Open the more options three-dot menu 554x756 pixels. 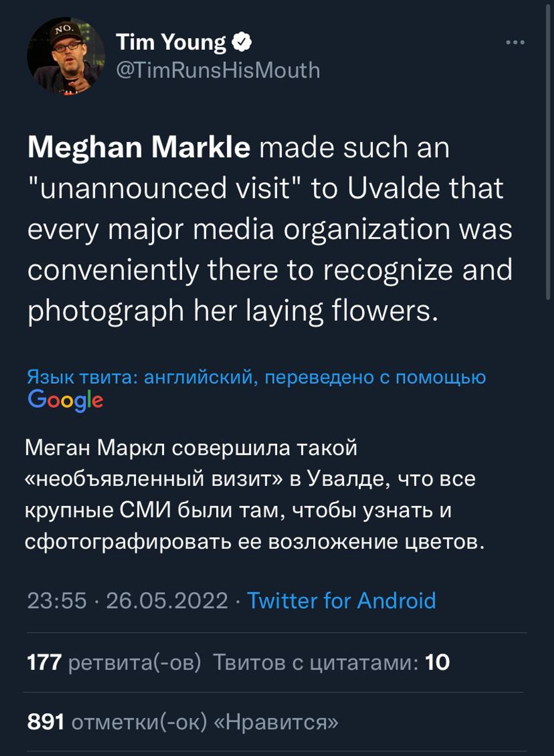pos(515,43)
